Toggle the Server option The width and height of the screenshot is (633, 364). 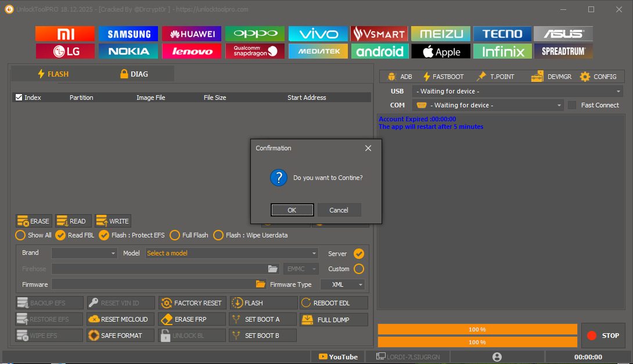tap(359, 254)
